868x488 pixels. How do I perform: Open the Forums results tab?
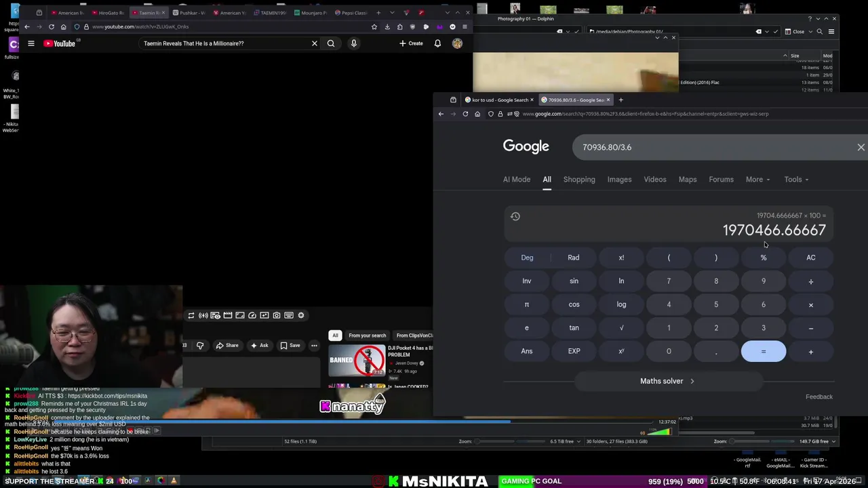[721, 180]
